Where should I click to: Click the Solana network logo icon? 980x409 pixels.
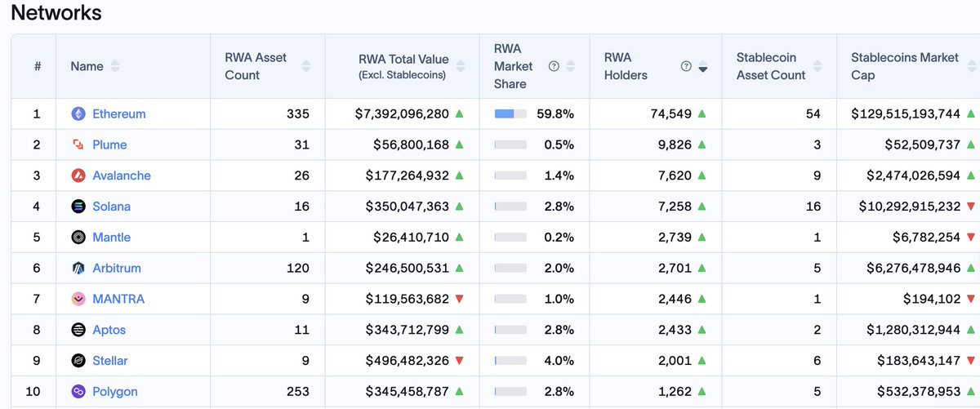tap(78, 207)
